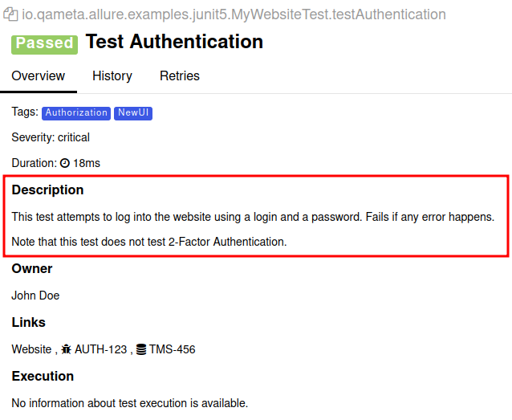Image resolution: width=512 pixels, height=420 pixels.
Task: Click the Severity: critical label
Action: (51, 137)
